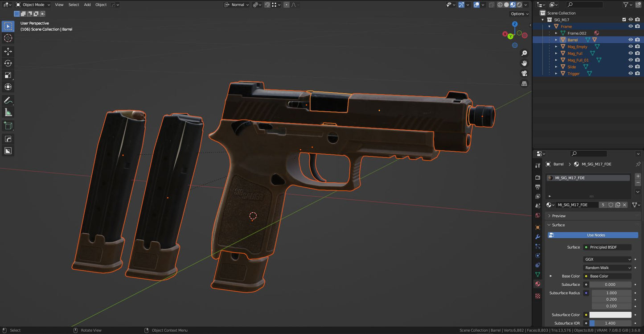The height and width of the screenshot is (334, 644).
Task: Select the Move tool in toolbar
Action: tap(8, 51)
